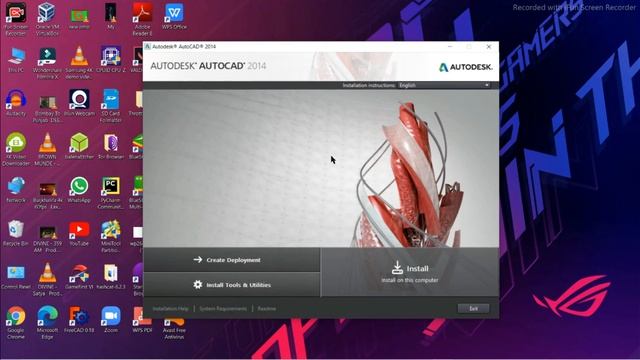Click Install on this computer
This screenshot has width=640, height=360.
pos(410,272)
